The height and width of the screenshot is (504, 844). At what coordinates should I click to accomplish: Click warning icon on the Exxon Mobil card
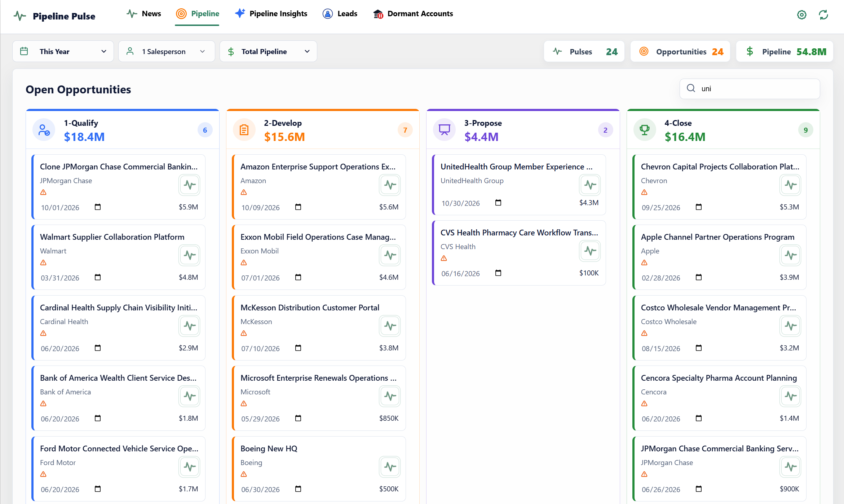(244, 262)
